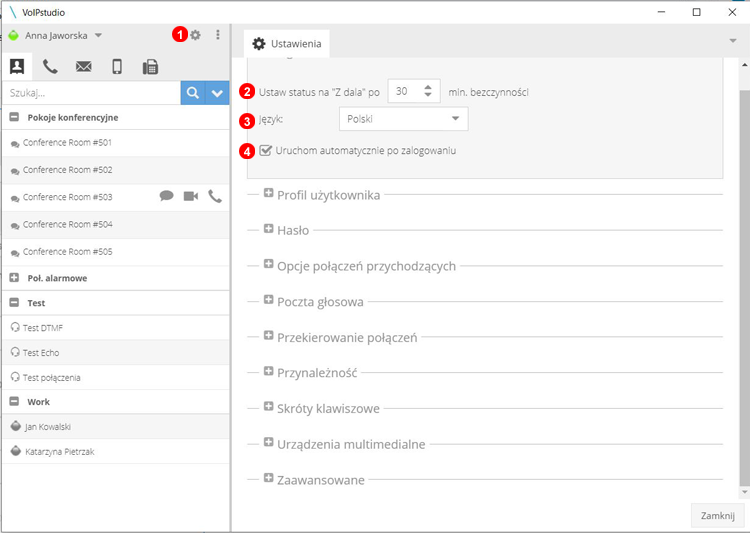Click the Zamknij button
Viewport: 750px width, 533px height.
click(716, 516)
